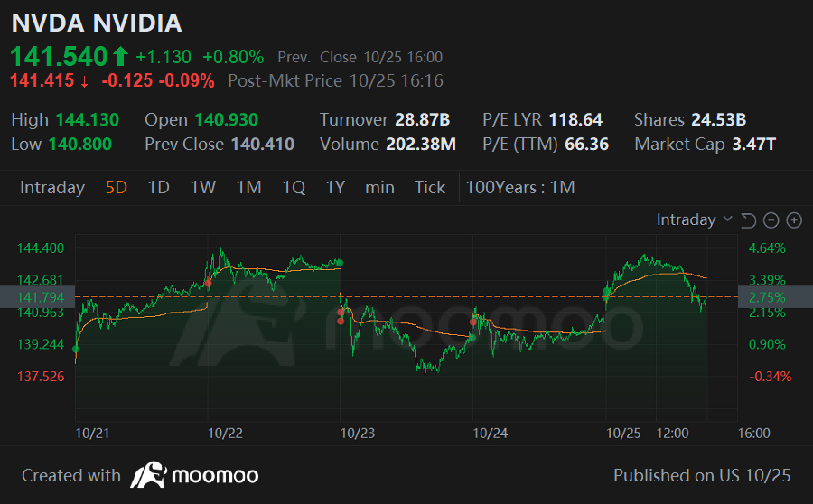Click the Shares 24.53B value

pos(719,120)
